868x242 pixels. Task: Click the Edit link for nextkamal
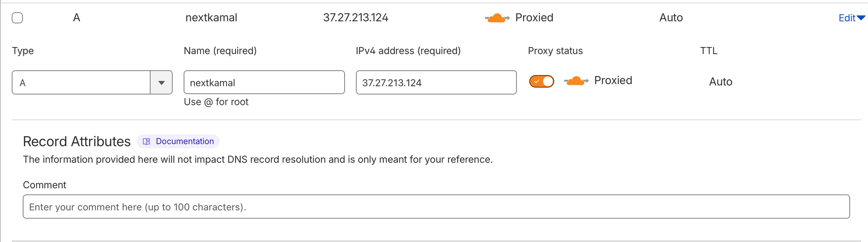(846, 18)
